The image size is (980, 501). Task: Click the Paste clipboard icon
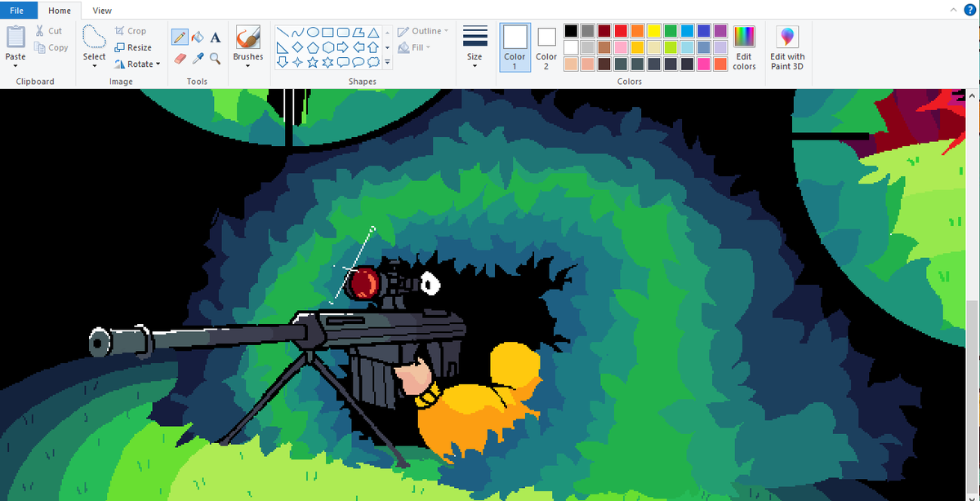click(x=16, y=38)
